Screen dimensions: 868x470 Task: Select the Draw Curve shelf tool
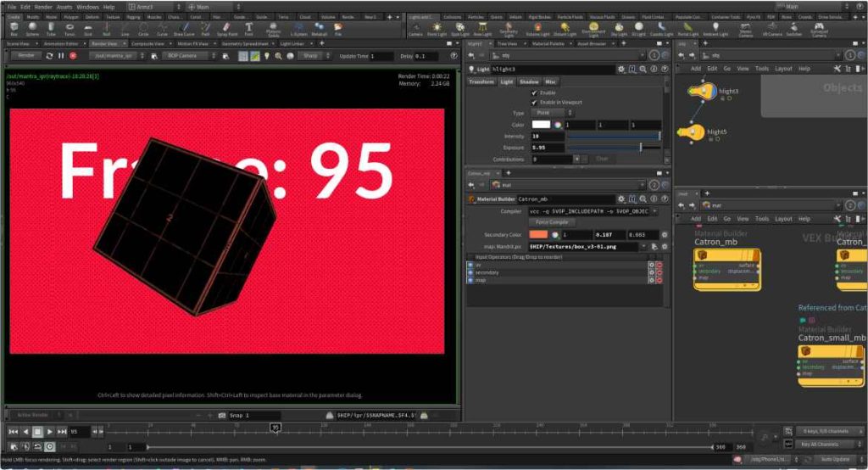click(x=184, y=28)
